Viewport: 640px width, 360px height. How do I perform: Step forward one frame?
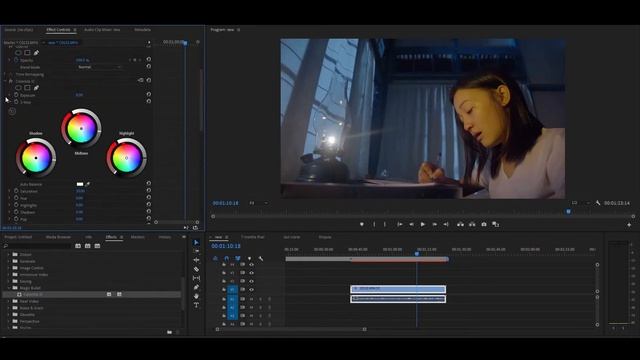point(435,224)
